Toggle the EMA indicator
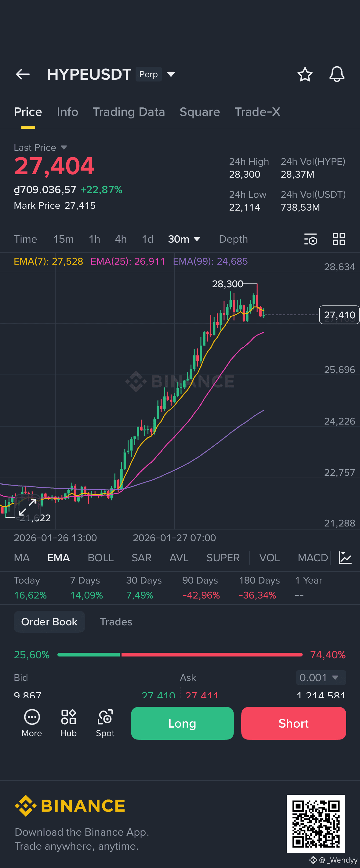The width and height of the screenshot is (360, 868). [x=59, y=558]
